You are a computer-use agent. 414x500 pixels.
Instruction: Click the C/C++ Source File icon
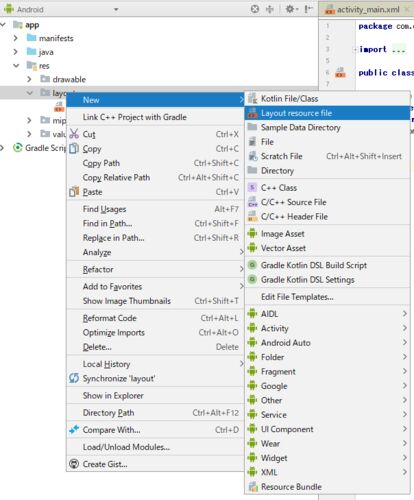[x=253, y=202]
